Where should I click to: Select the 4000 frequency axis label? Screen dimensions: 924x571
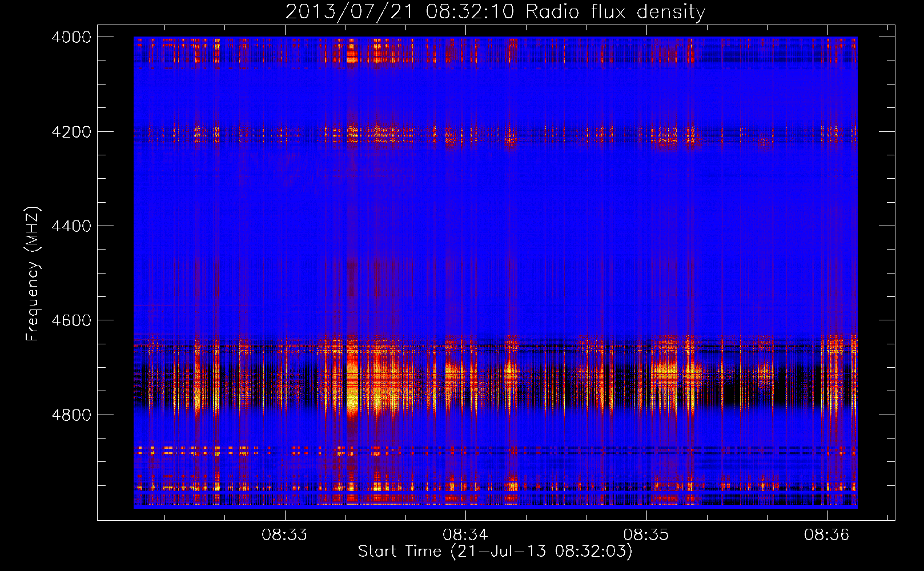coord(71,37)
